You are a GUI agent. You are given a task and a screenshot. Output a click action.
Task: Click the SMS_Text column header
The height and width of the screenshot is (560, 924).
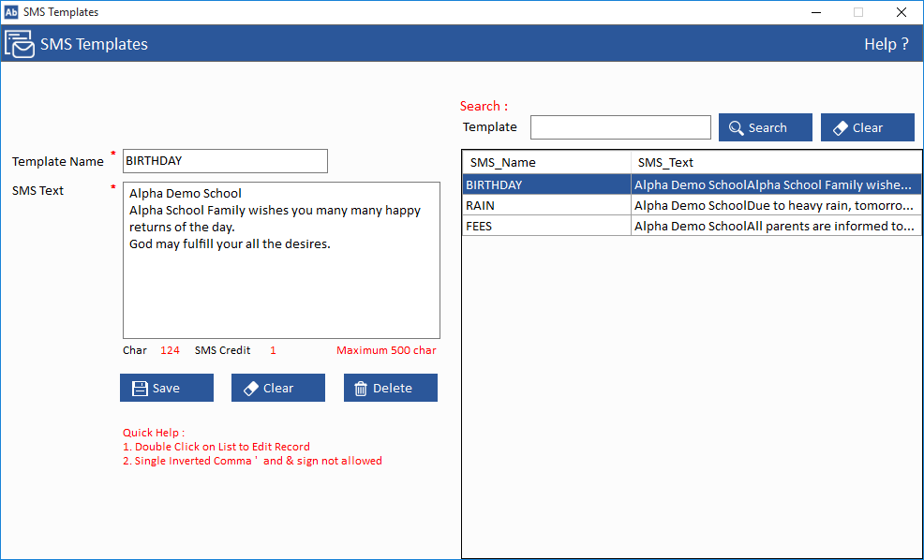[774, 163]
